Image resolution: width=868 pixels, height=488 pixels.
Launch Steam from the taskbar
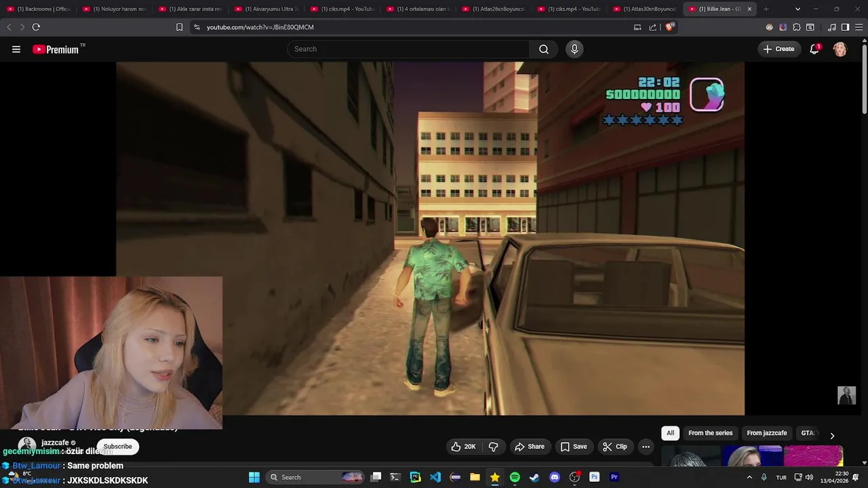(534, 477)
